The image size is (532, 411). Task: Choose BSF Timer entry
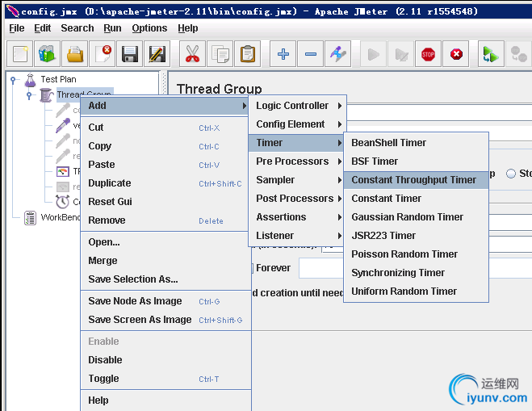coord(416,161)
